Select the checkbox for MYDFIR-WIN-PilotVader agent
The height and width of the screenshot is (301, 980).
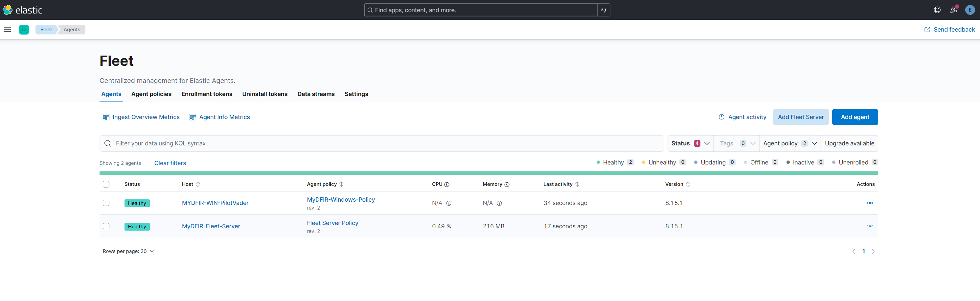106,203
